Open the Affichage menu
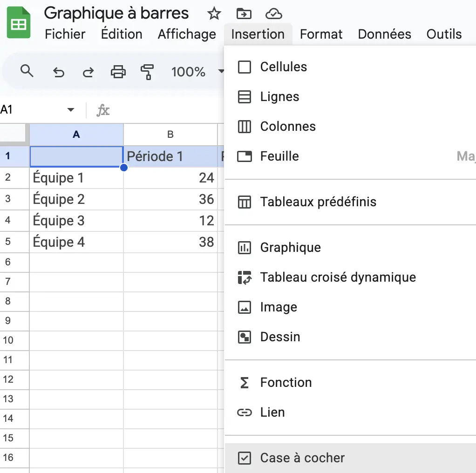 pyautogui.click(x=187, y=34)
